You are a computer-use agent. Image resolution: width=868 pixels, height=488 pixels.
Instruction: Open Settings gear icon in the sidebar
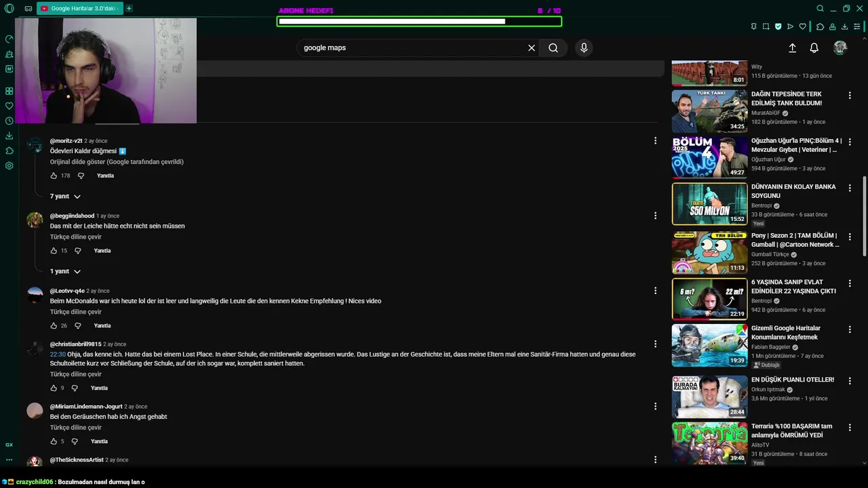9,165
